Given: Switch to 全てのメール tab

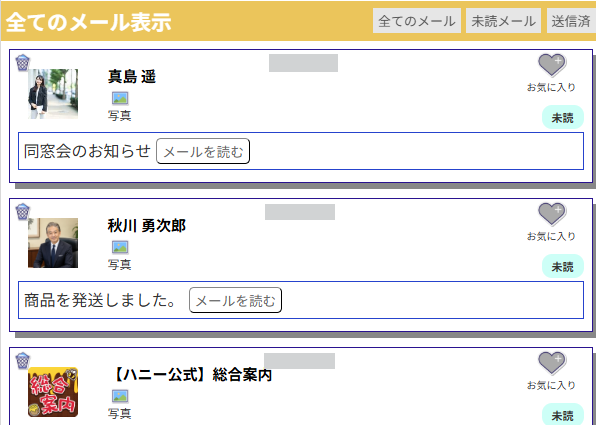Looking at the screenshot, I should tap(417, 21).
